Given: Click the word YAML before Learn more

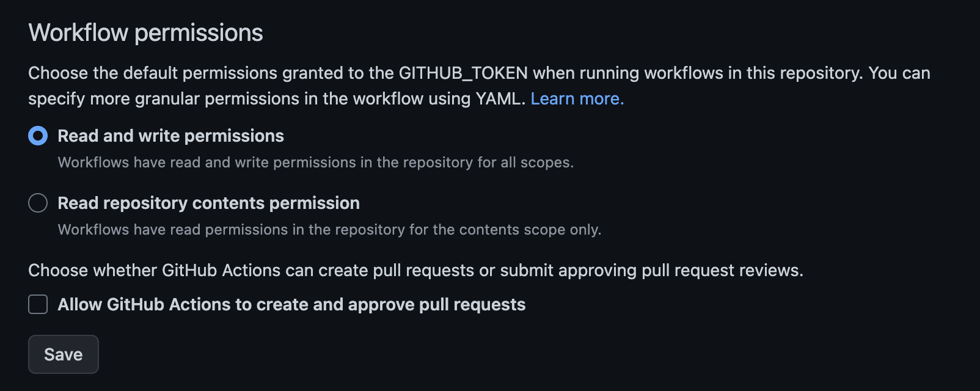Looking at the screenshot, I should [500, 99].
